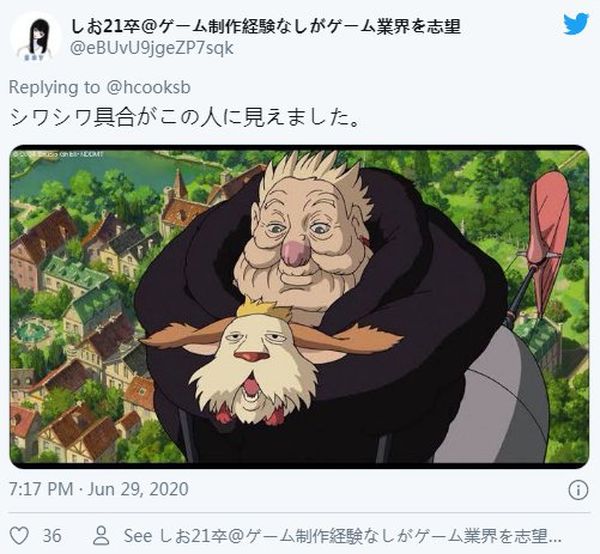The height and width of the screenshot is (554, 600).
Task: Click the 36 likes count
Action: coord(52,536)
